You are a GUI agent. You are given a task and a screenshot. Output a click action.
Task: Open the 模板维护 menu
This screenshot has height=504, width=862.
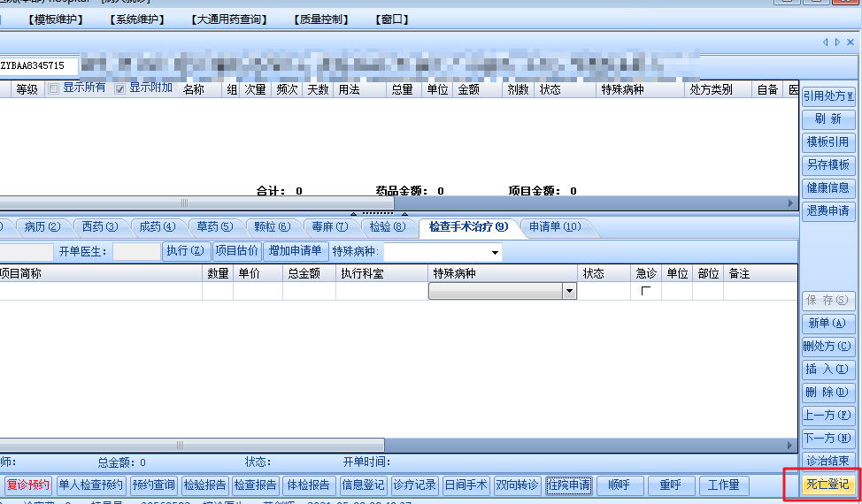pos(56,19)
